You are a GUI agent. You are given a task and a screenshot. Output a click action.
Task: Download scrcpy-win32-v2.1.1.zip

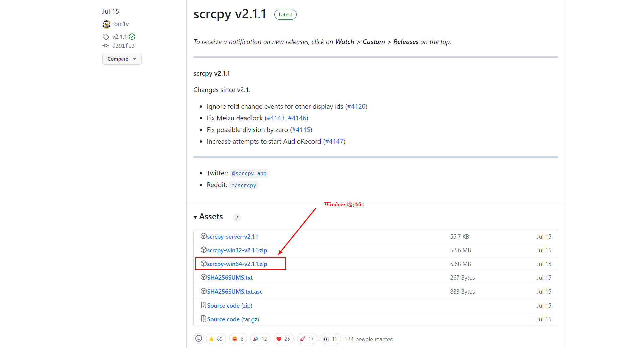point(237,250)
